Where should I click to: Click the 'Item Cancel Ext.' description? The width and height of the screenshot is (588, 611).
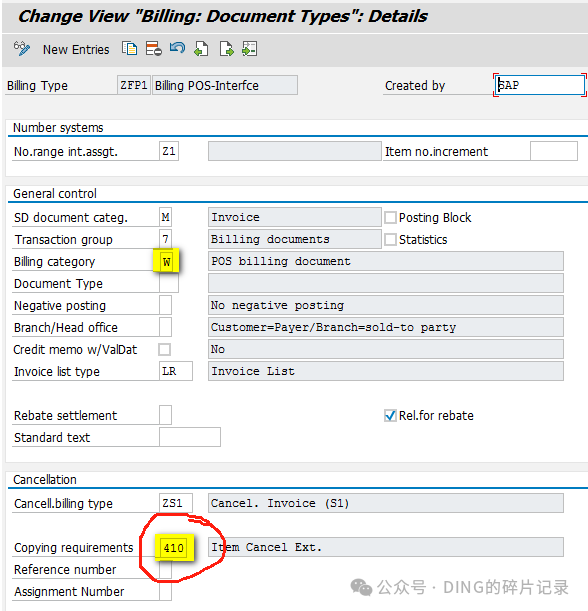pyautogui.click(x=386, y=547)
